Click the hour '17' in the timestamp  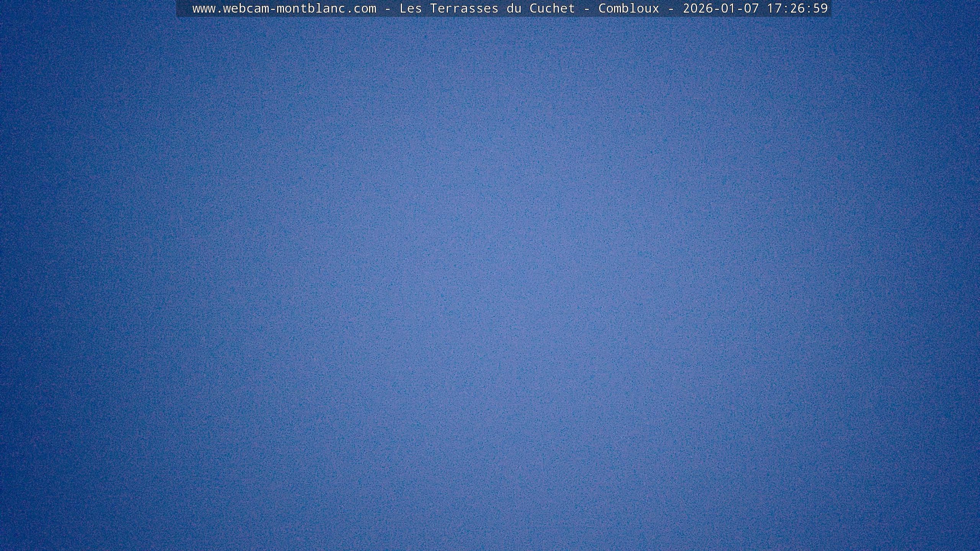click(774, 8)
